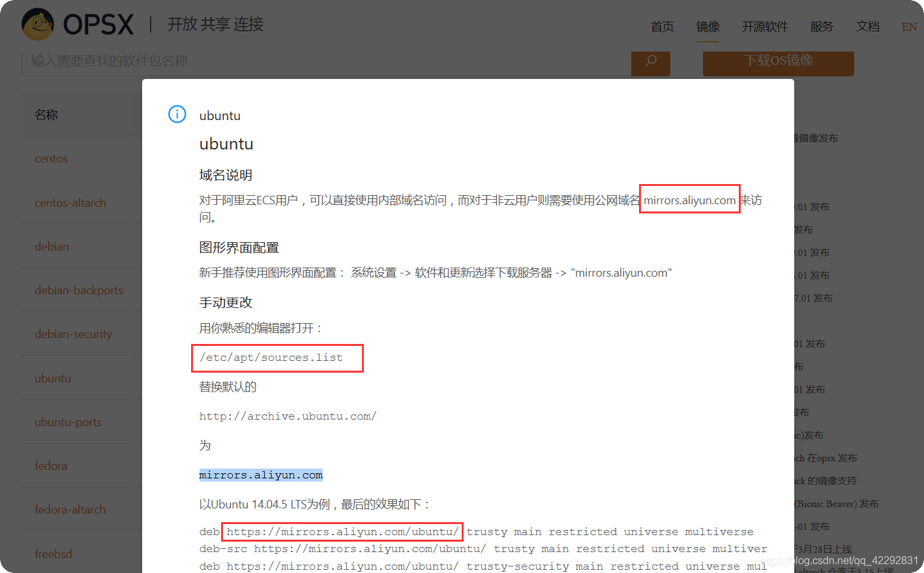
Task: Click the OPSX title text
Action: coord(98,25)
